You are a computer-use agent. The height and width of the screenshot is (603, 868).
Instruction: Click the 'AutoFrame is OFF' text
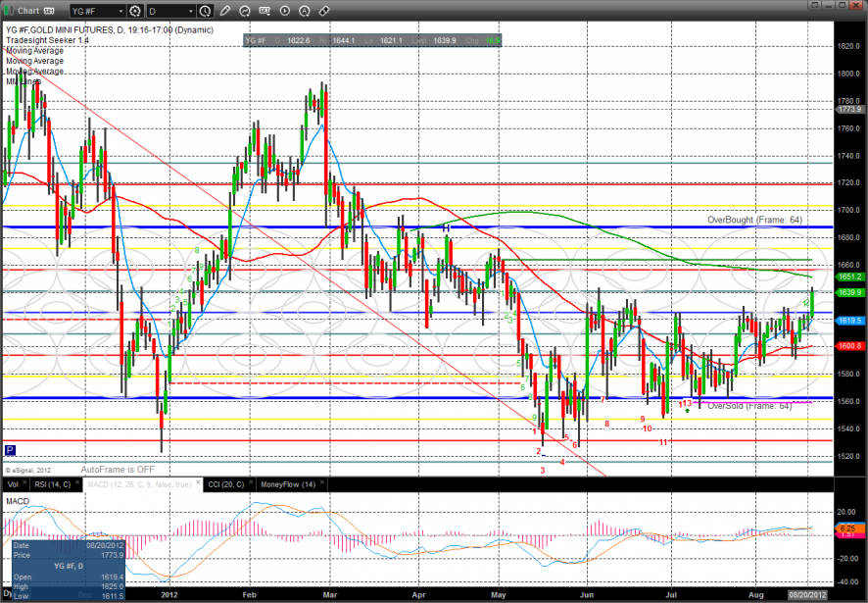[118, 470]
